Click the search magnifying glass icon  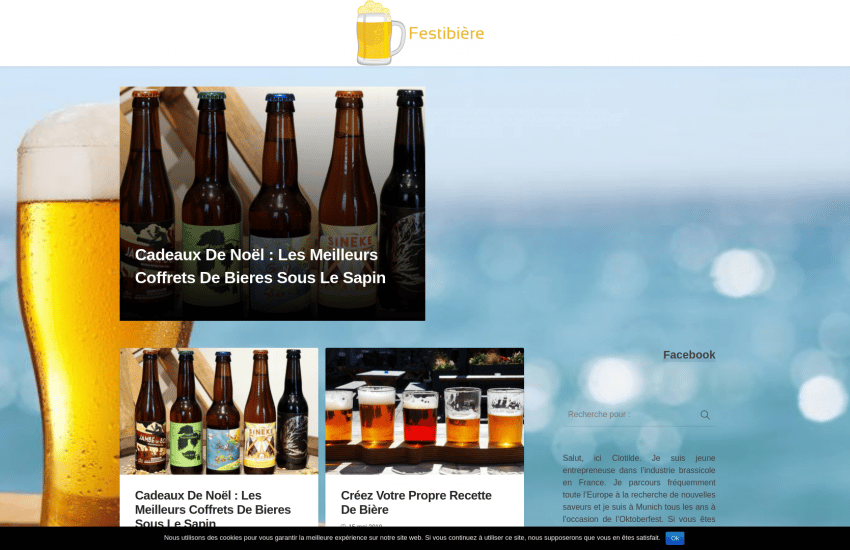[705, 415]
